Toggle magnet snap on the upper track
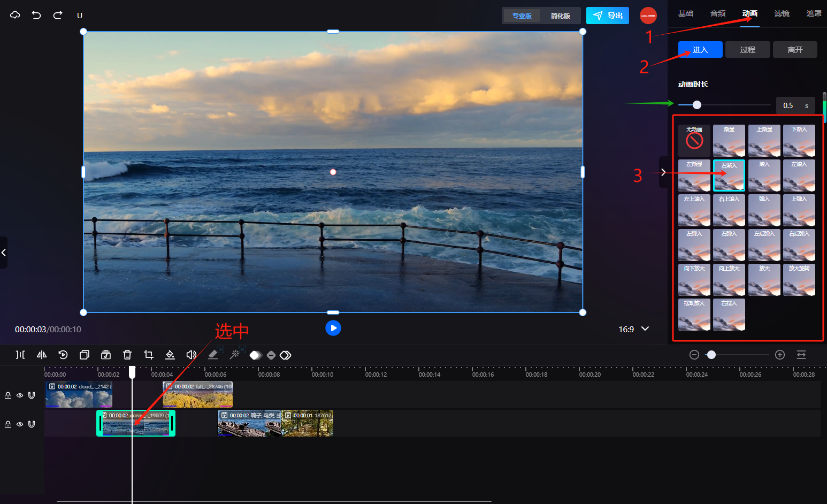This screenshot has width=827, height=504. (x=32, y=395)
